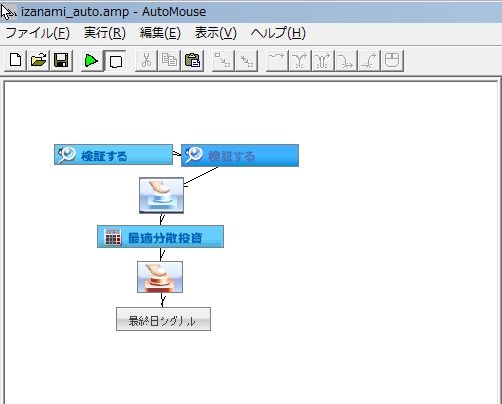Select the 最適分散投資 node
The width and height of the screenshot is (502, 404).
160,236
